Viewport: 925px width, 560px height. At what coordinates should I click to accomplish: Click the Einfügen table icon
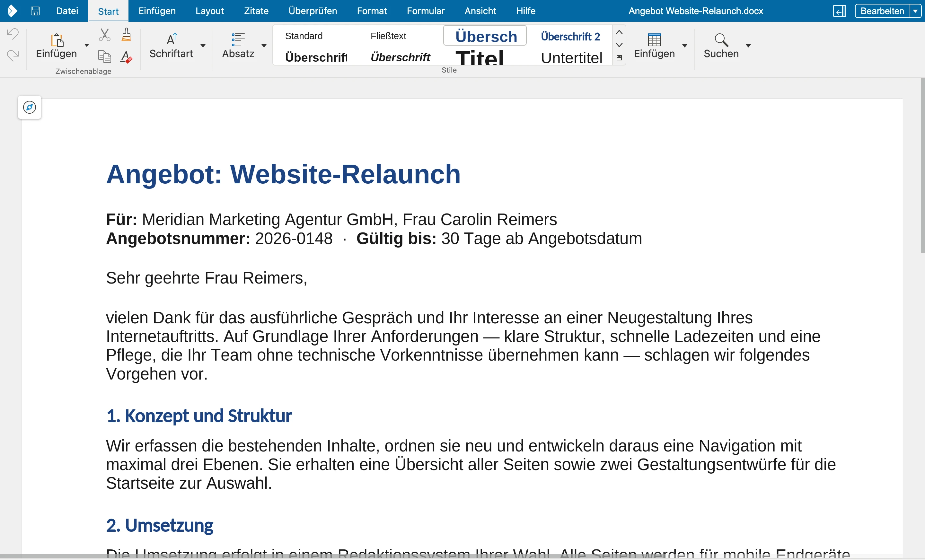tap(654, 40)
